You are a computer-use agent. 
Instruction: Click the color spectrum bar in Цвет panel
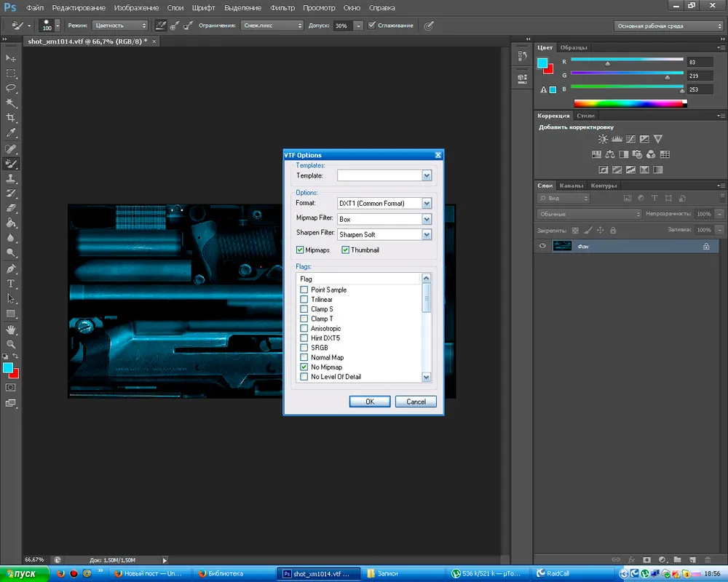[x=630, y=103]
